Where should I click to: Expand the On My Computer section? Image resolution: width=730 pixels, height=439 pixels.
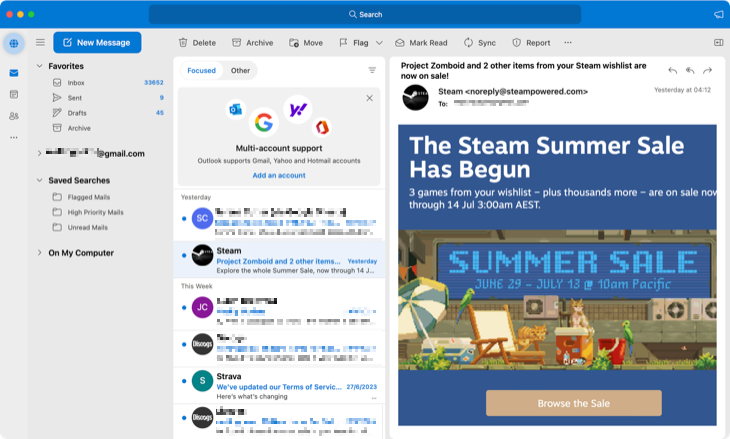39,253
